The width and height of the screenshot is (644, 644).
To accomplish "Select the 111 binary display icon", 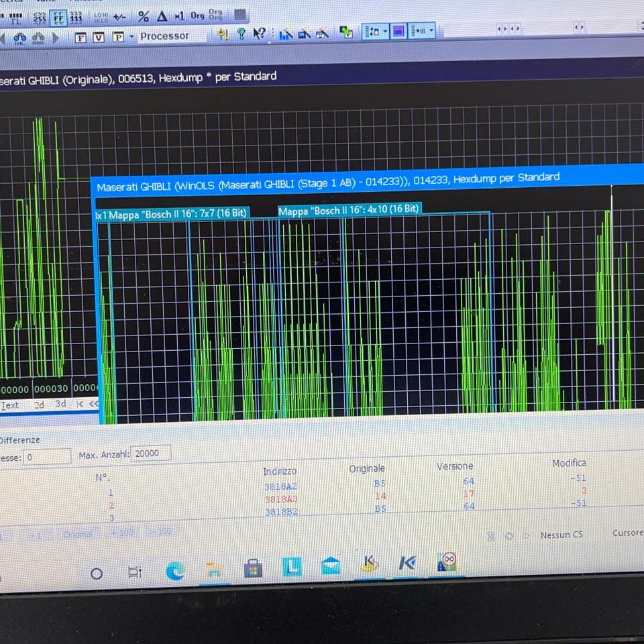I will (76, 17).
